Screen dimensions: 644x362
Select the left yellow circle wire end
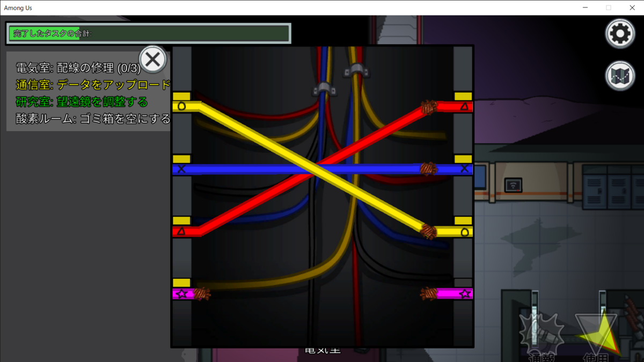[x=186, y=106]
